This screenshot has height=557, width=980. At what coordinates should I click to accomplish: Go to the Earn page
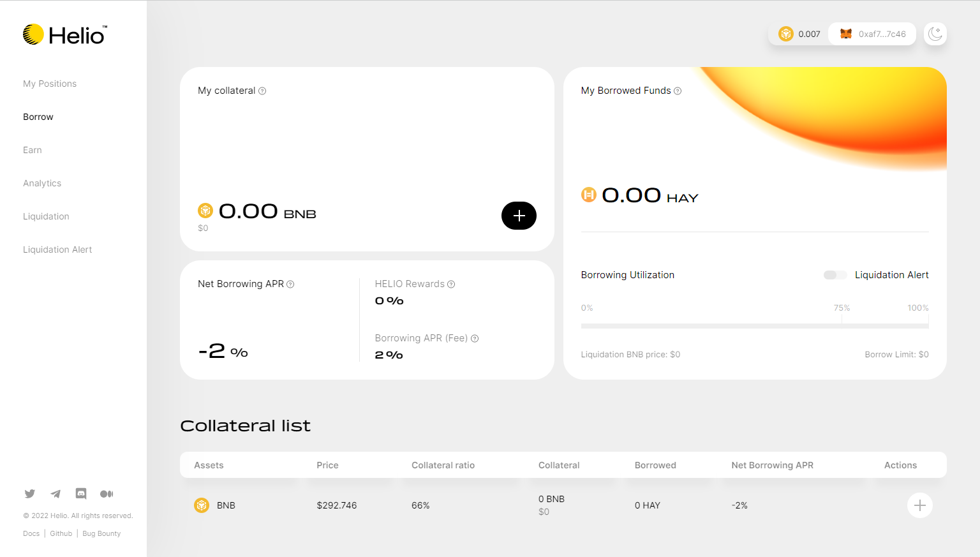(x=33, y=150)
